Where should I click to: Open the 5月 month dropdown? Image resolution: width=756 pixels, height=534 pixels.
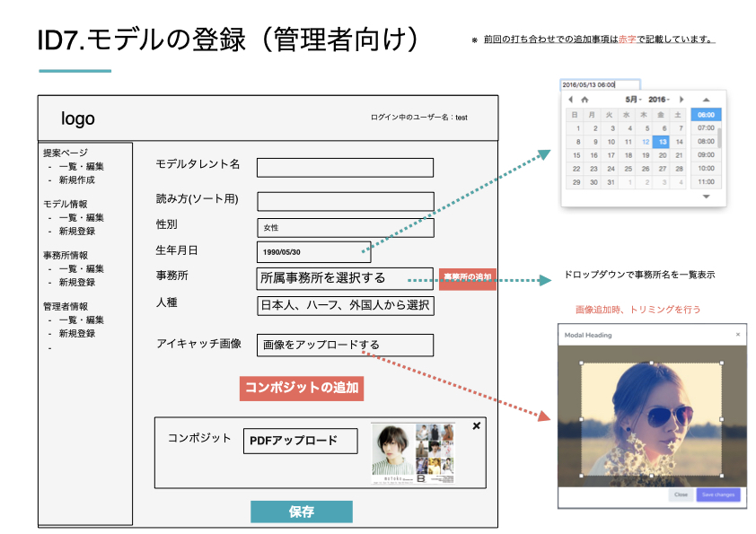click(634, 100)
